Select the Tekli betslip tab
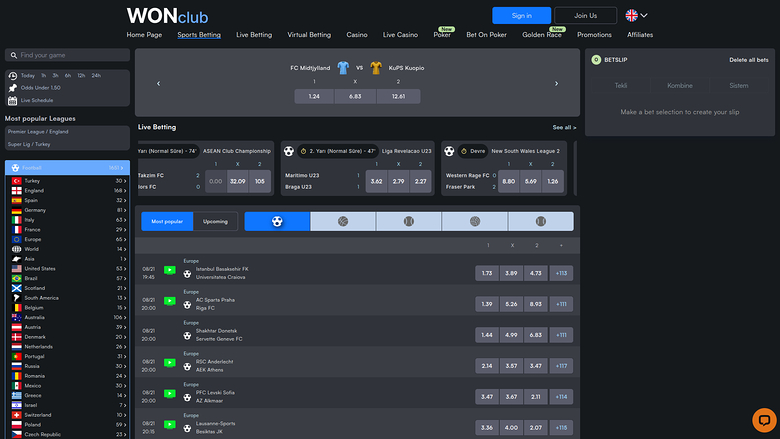 621,86
